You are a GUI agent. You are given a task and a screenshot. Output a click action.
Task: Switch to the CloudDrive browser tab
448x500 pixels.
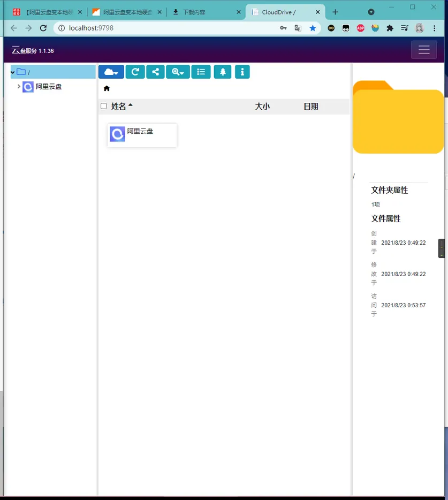(x=285, y=12)
